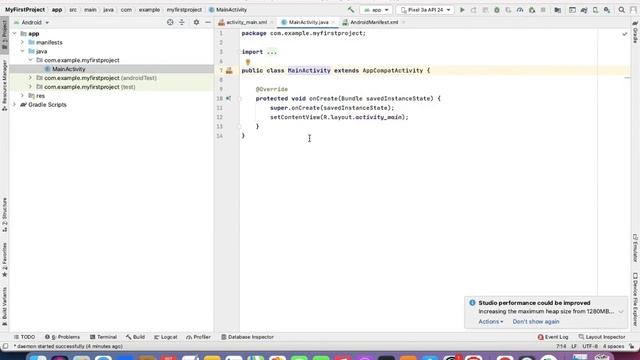Open the Favorites side tab
Viewport: 640px width, 360px height.
(x=4, y=260)
